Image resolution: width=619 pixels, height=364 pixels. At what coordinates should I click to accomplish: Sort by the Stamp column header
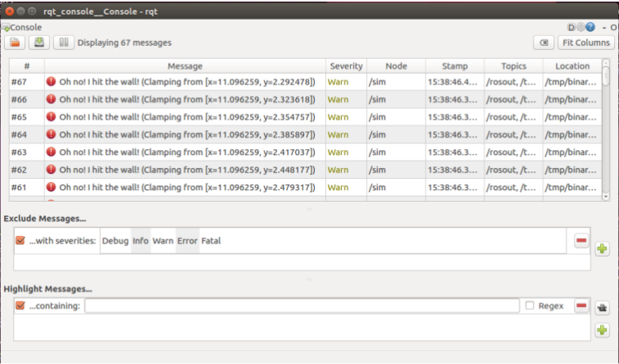455,66
